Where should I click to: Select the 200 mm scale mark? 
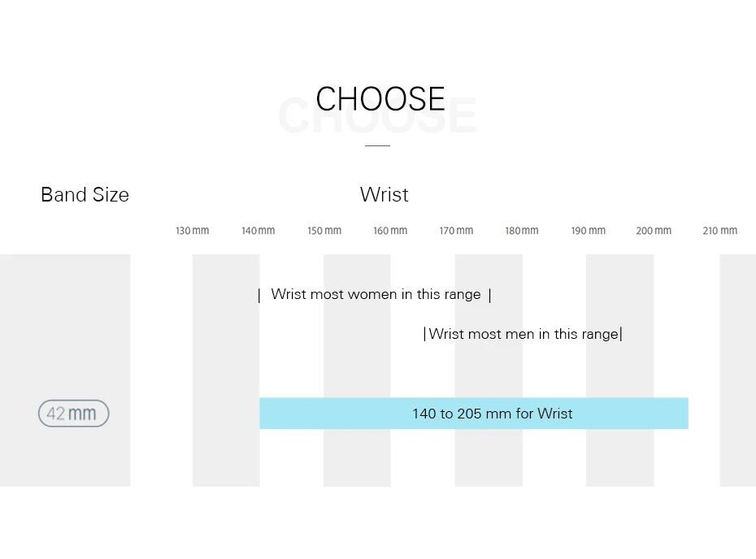654,231
